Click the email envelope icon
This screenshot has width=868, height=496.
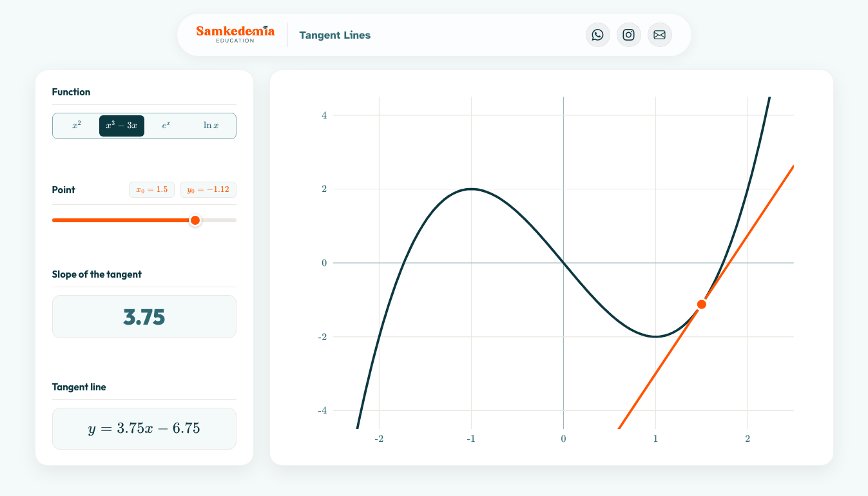[x=659, y=35]
